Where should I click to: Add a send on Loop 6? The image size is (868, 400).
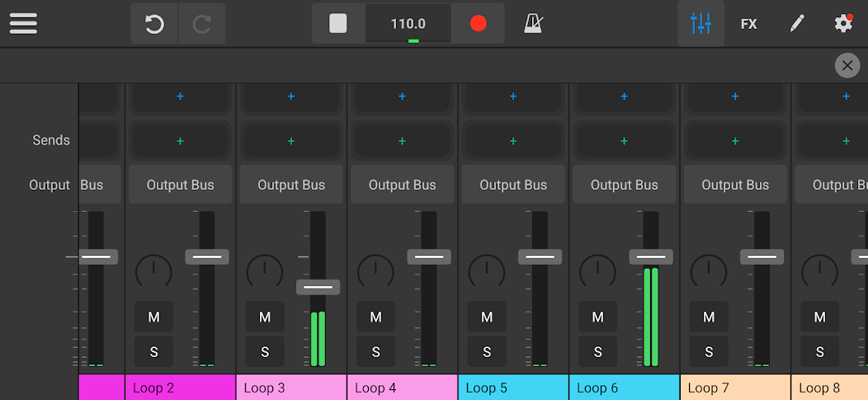click(625, 140)
